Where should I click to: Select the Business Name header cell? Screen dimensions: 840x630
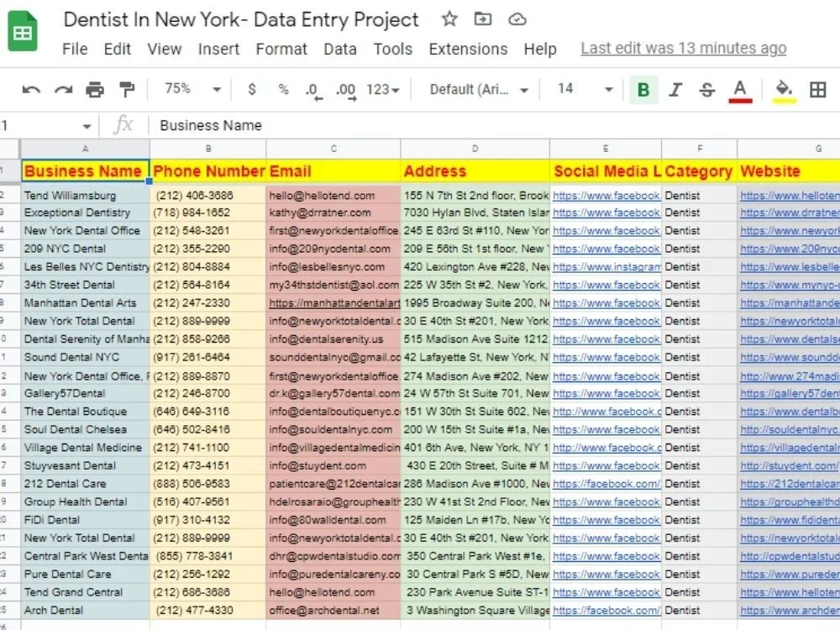pos(85,171)
